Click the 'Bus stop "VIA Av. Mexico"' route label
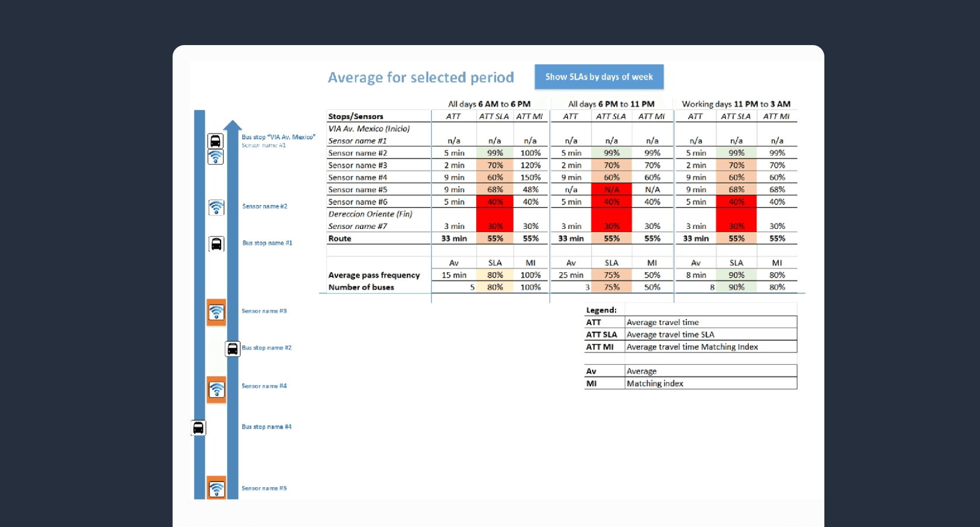This screenshot has width=980, height=527. pyautogui.click(x=278, y=137)
